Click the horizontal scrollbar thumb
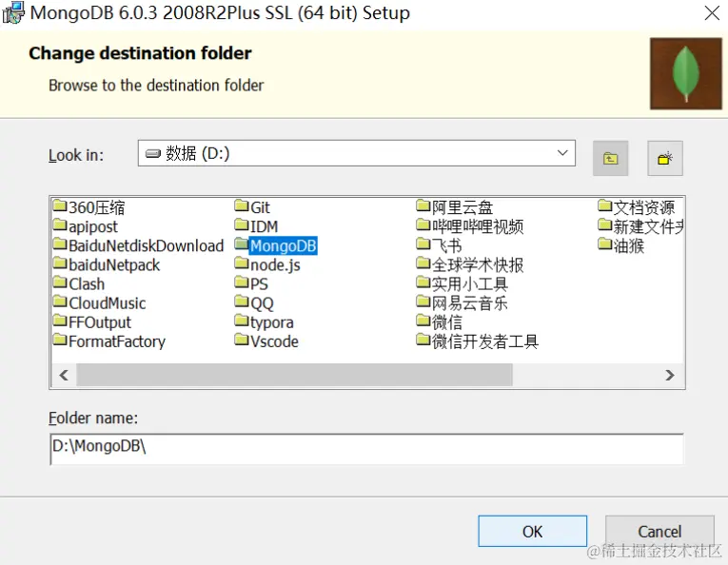The image size is (728, 565). [294, 375]
